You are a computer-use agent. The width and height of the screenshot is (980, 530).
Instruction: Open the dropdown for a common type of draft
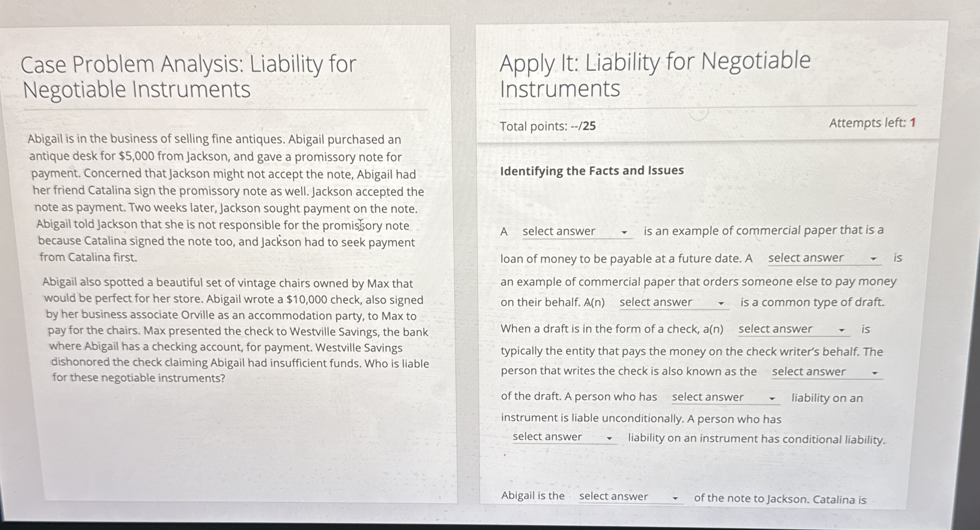click(672, 302)
